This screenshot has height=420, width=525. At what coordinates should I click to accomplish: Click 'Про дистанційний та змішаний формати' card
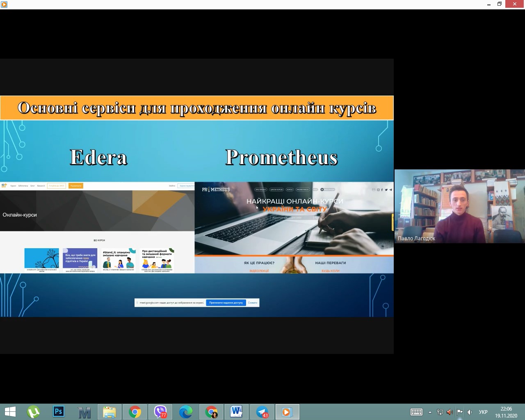coord(157,260)
